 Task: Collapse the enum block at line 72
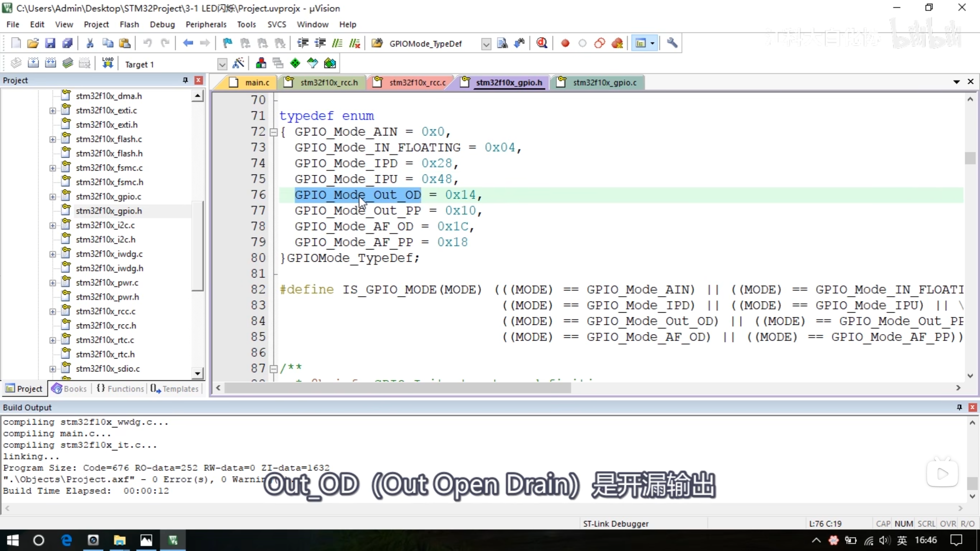(x=273, y=132)
